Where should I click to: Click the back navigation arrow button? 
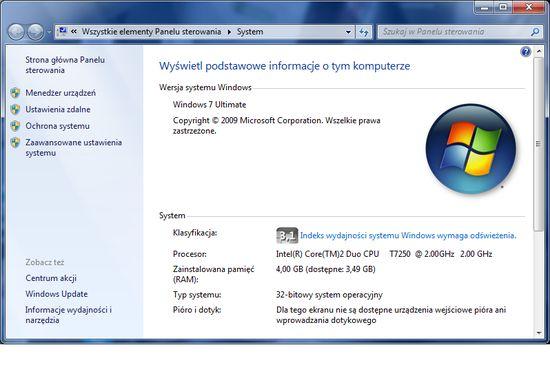coord(16,32)
